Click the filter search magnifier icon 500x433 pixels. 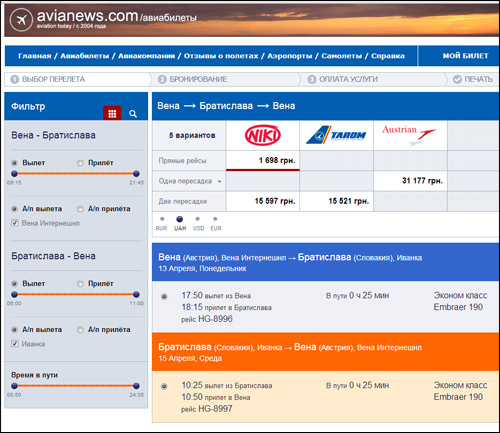[x=133, y=114]
